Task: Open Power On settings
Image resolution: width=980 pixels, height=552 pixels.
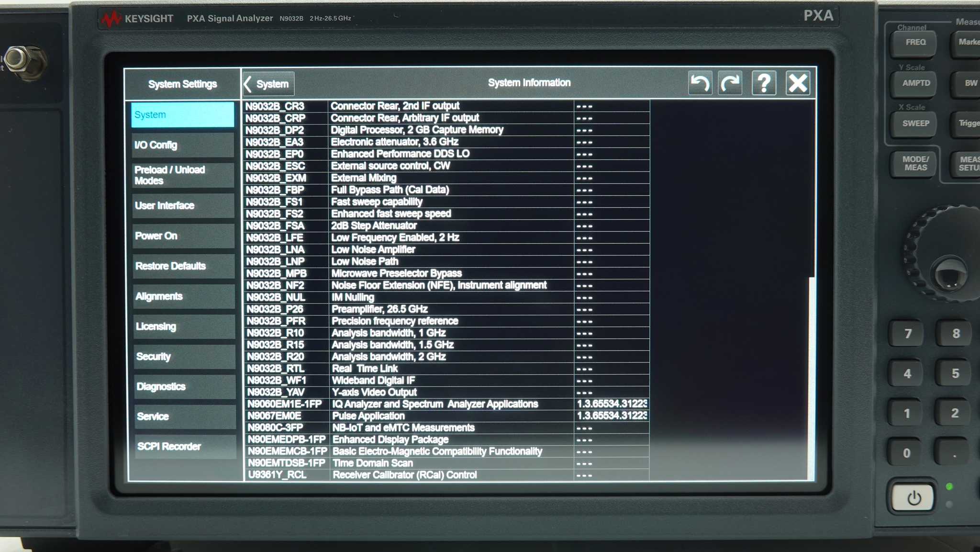Action: (183, 236)
